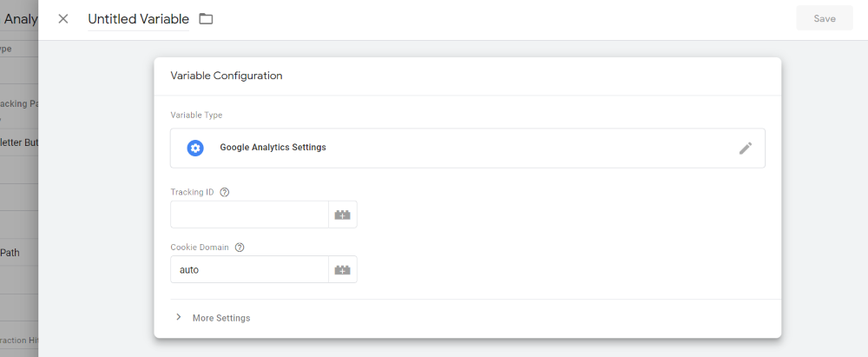Insert variable into the Cookie Domain field

343,269
